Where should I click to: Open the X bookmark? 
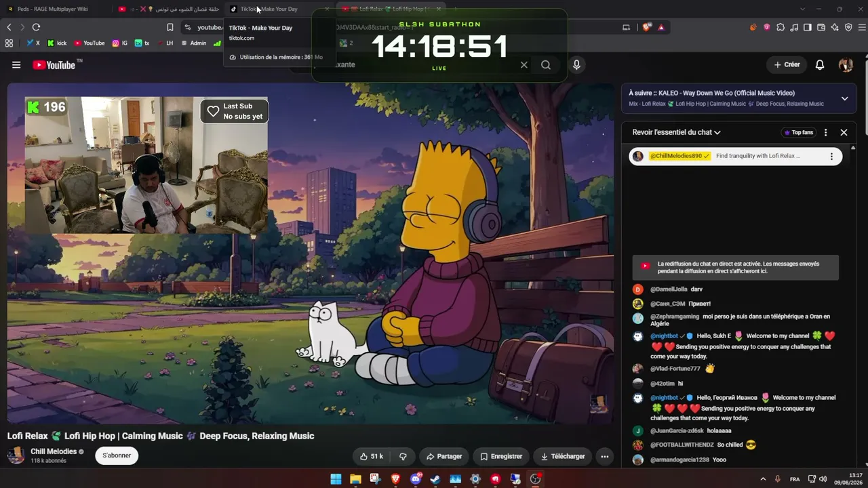coord(33,43)
